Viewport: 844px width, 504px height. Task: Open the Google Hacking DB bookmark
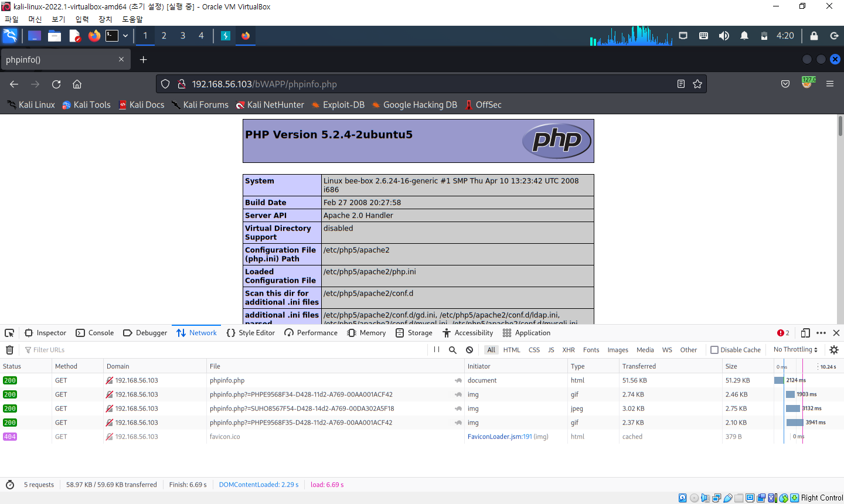414,105
